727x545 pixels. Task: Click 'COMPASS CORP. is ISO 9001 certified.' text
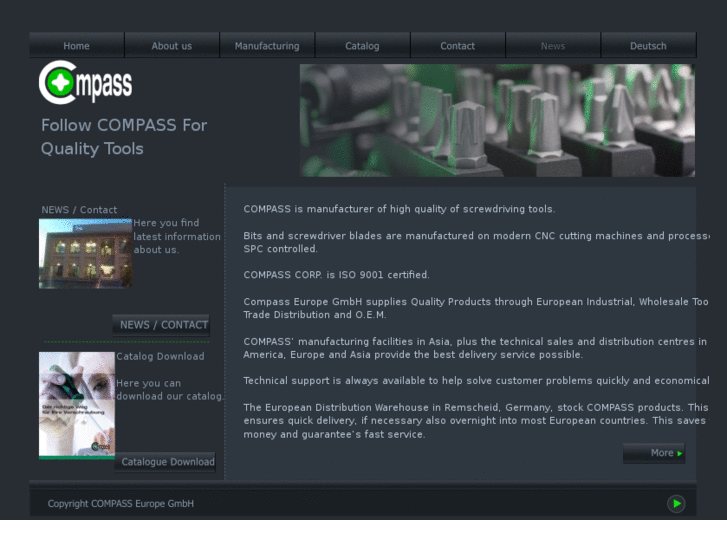click(x=337, y=275)
